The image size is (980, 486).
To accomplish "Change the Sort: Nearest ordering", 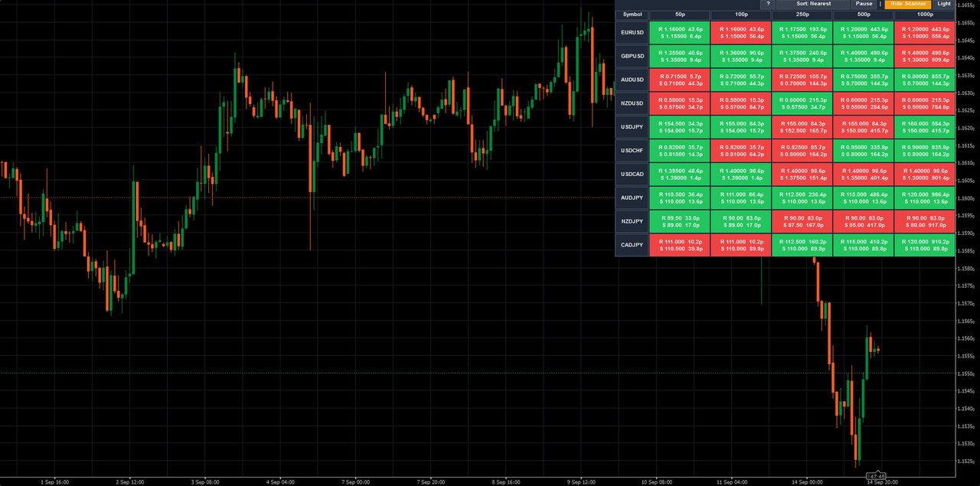I will pyautogui.click(x=813, y=4).
